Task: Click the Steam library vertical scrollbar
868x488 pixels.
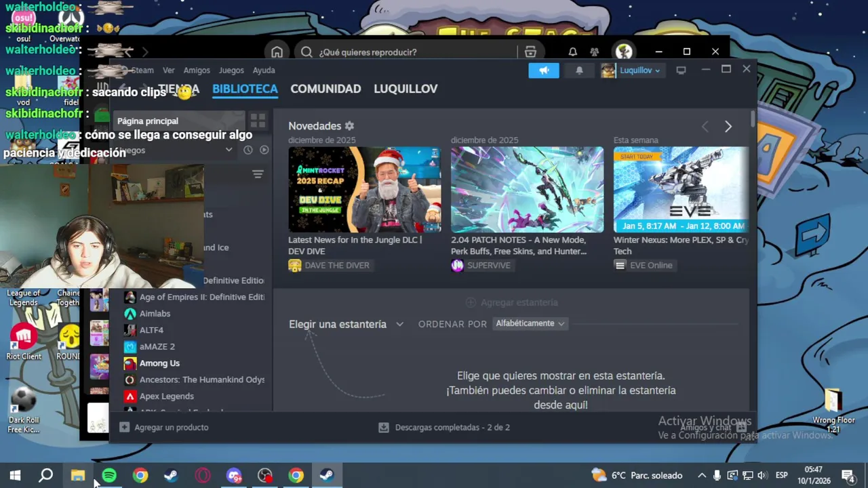Action: 753,119
